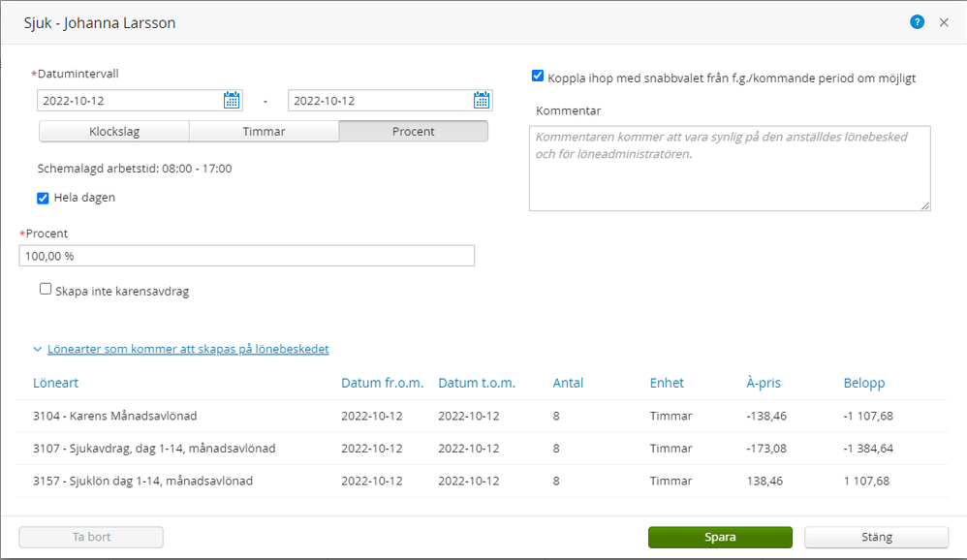Click the amount 1 107,68 in row 3157
The image size is (967, 560).
point(866,482)
